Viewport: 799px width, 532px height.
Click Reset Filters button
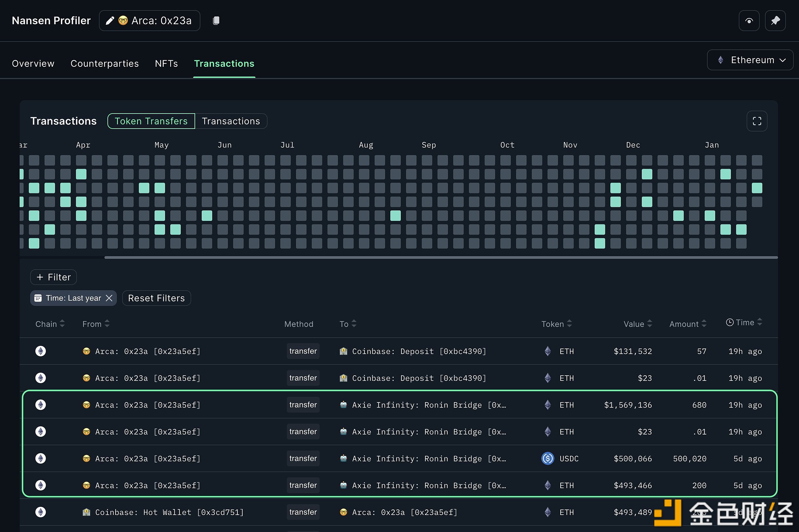click(x=157, y=298)
